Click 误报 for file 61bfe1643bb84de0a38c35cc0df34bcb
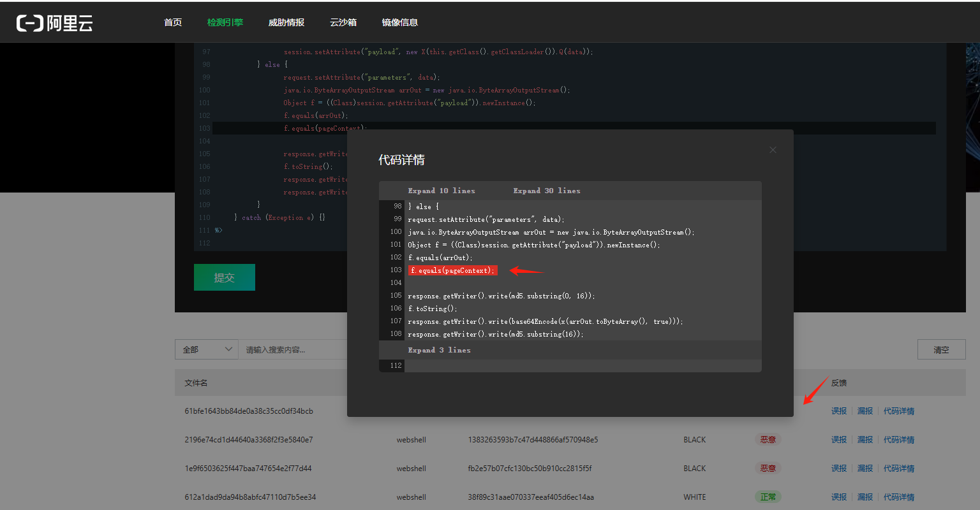The image size is (980, 510). pyautogui.click(x=839, y=411)
